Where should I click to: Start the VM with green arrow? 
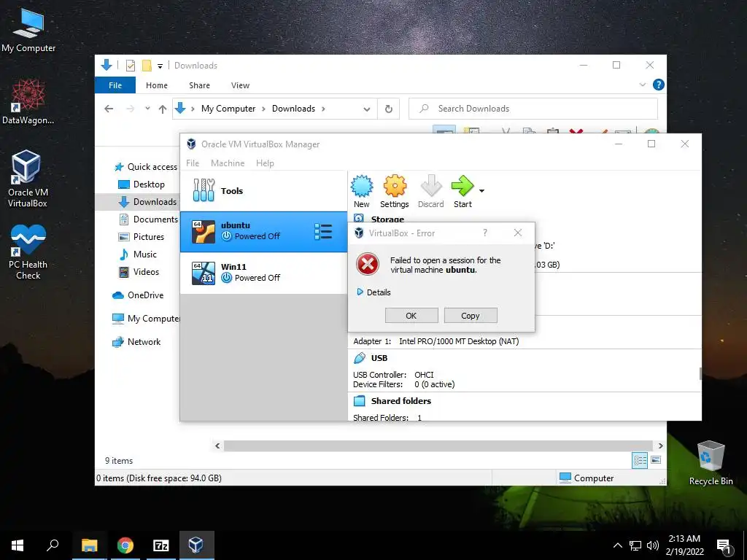[x=462, y=192]
